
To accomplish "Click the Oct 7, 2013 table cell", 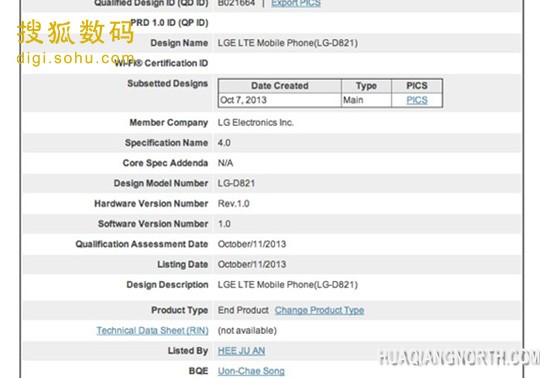I will coord(280,100).
